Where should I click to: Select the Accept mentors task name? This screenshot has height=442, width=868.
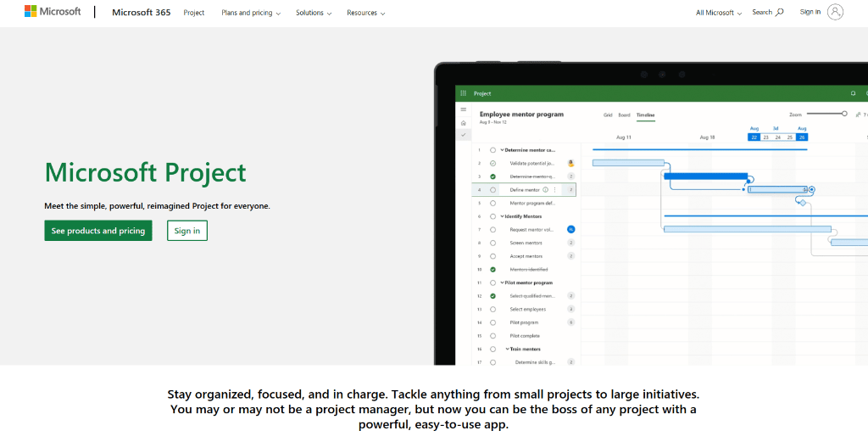(x=526, y=256)
